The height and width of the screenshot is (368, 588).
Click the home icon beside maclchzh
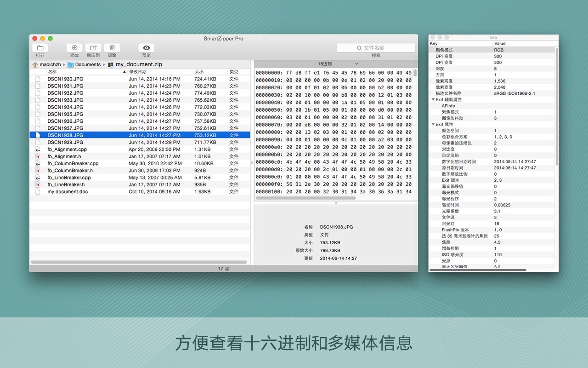coord(34,64)
